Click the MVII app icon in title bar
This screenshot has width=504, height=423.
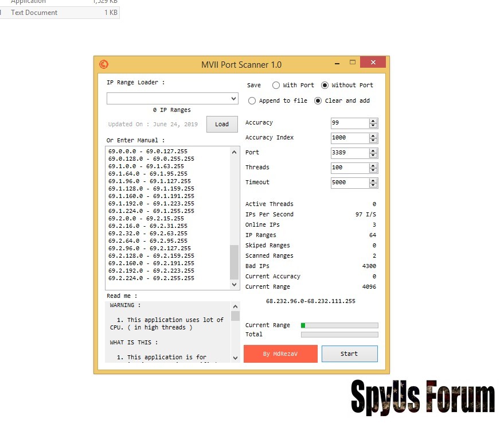(104, 64)
